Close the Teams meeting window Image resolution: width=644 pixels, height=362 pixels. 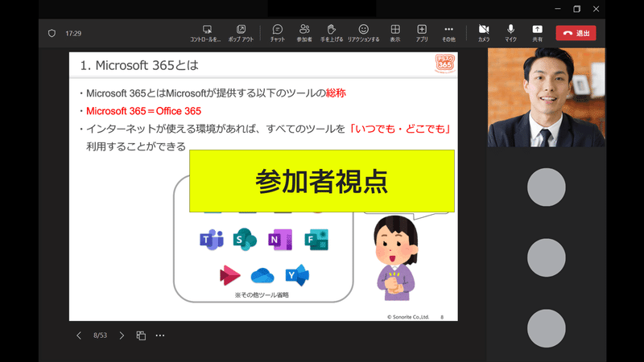pyautogui.click(x=596, y=9)
